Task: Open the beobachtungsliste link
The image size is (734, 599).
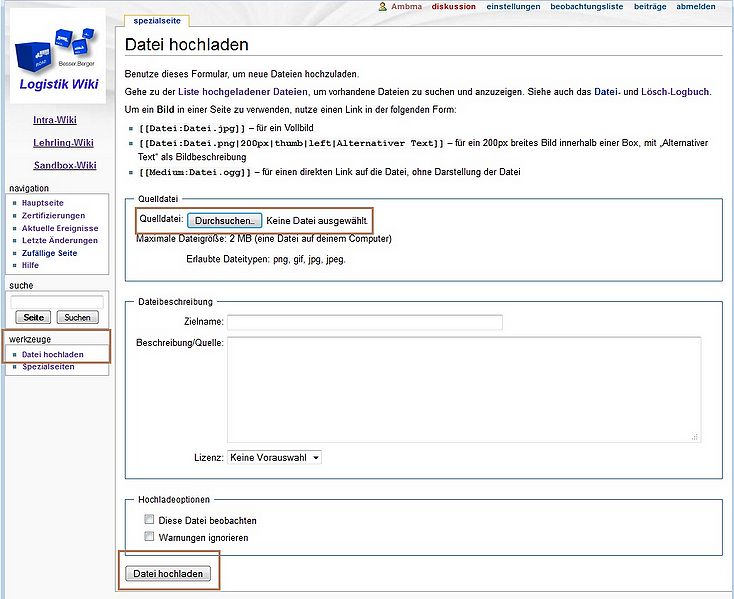Action: point(587,7)
